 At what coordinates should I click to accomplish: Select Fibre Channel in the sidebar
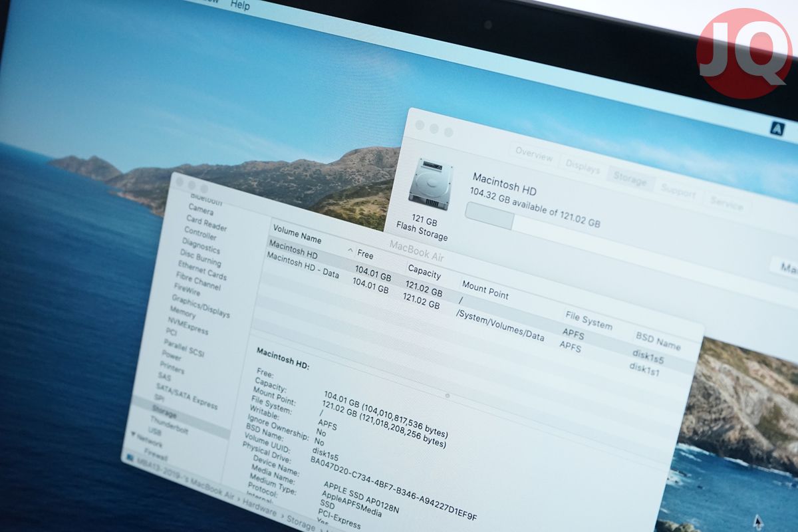197,282
